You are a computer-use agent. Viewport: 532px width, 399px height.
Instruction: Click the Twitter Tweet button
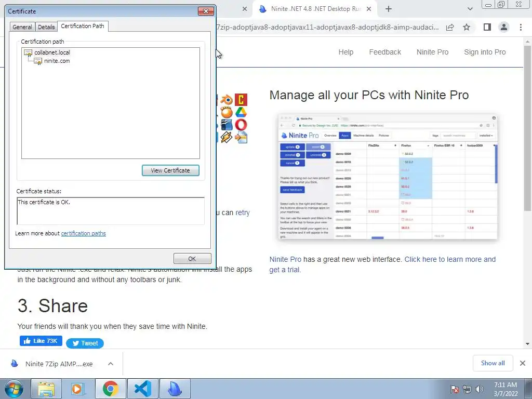[x=85, y=343]
